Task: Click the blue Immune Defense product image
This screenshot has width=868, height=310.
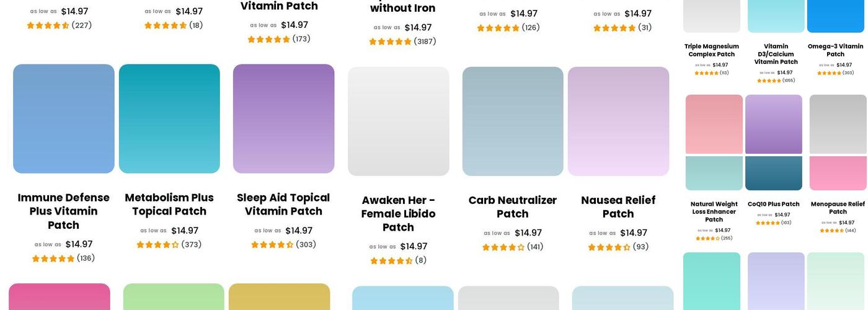Action: pyautogui.click(x=64, y=118)
